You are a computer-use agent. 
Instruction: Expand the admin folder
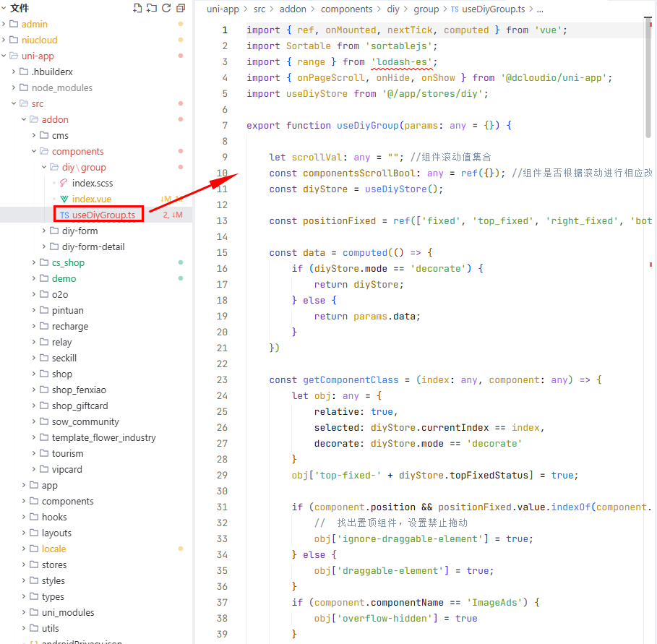35,24
